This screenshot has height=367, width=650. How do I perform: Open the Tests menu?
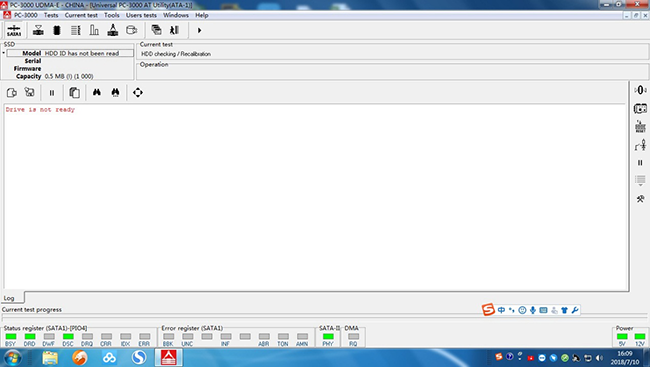(x=51, y=15)
